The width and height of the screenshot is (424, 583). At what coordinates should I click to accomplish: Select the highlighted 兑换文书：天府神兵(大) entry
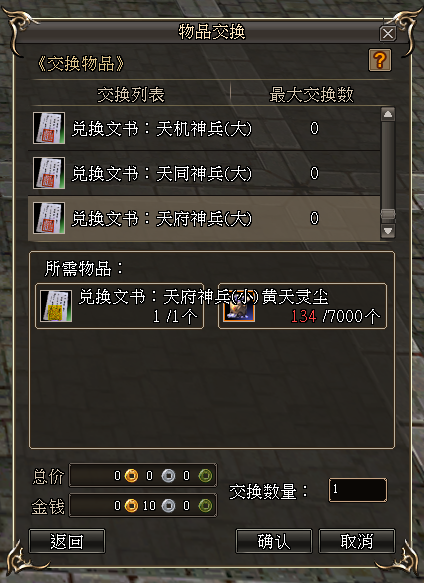click(x=204, y=219)
